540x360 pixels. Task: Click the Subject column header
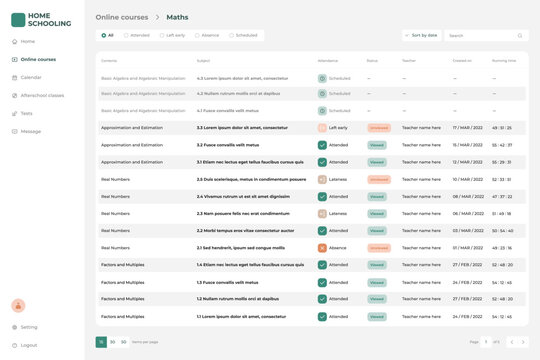pos(203,61)
